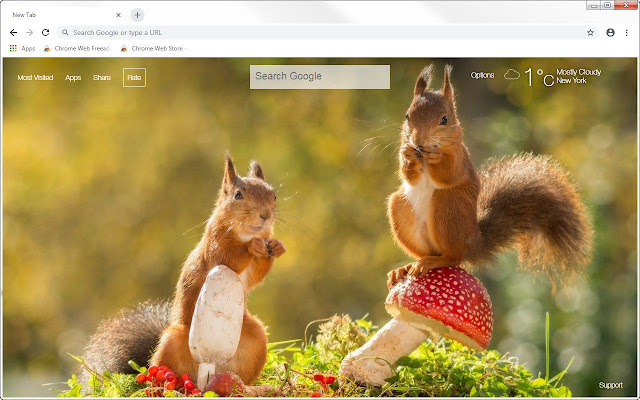640x400 pixels.
Task: Open the Chrome Web Freead bookmark
Action: tap(77, 49)
